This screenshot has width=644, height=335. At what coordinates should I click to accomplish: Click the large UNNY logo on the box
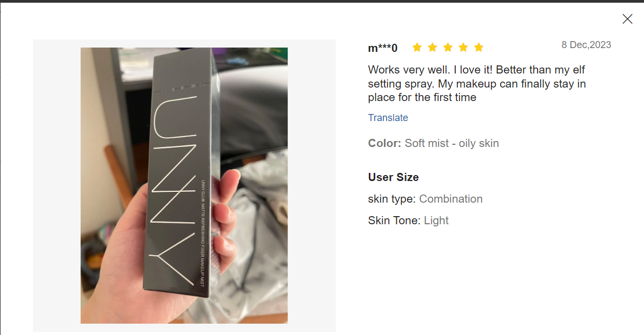pos(175,191)
